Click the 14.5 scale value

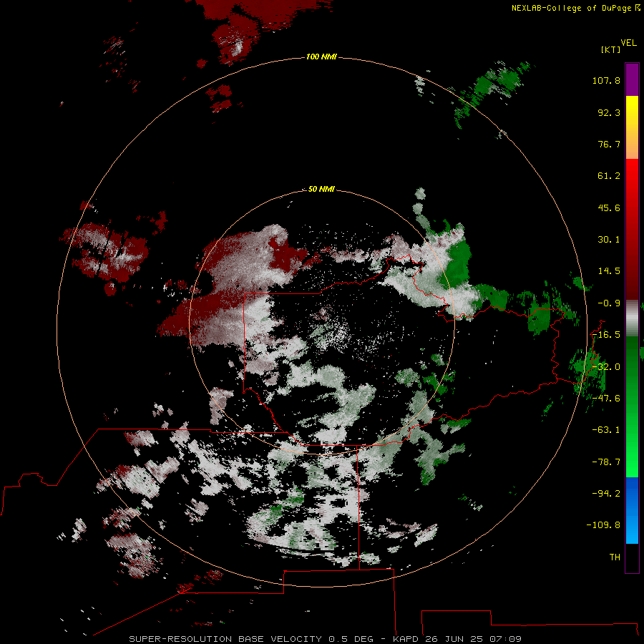click(609, 271)
